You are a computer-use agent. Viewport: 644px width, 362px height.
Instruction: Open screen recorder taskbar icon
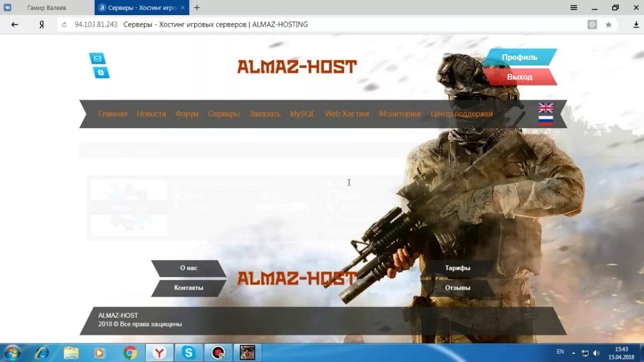click(218, 352)
